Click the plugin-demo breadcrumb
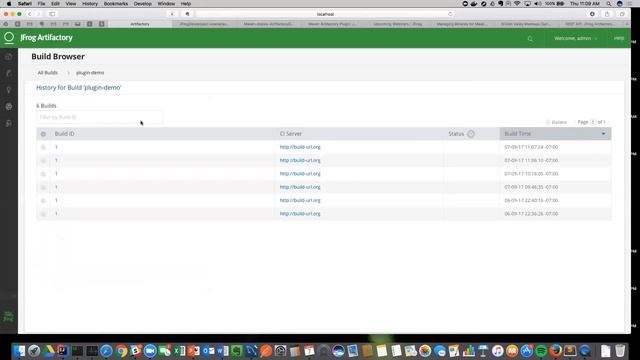This screenshot has width=640, height=360. click(x=90, y=73)
